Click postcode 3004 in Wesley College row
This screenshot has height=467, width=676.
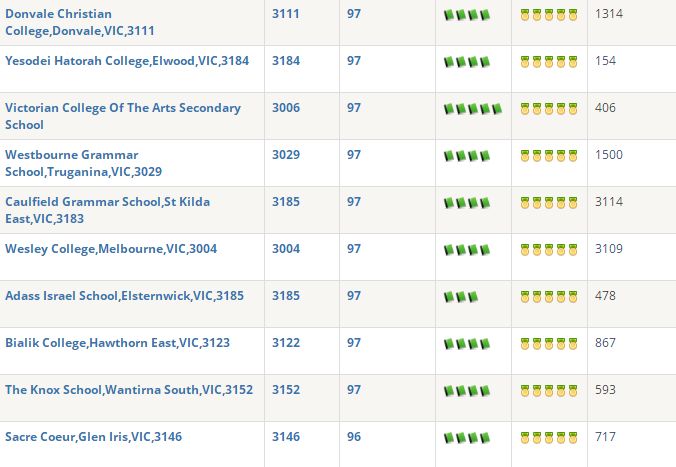click(286, 249)
